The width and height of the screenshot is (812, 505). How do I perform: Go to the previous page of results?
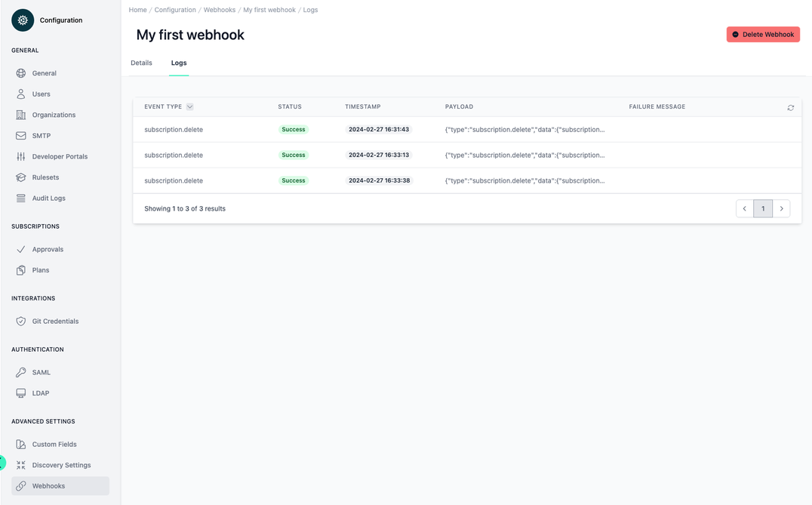(744, 208)
